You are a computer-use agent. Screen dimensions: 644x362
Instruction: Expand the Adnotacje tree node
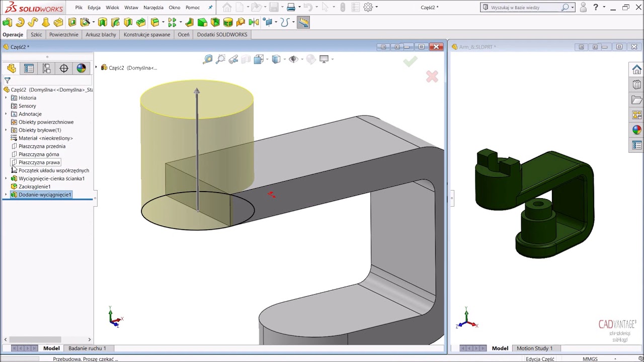tap(6, 114)
